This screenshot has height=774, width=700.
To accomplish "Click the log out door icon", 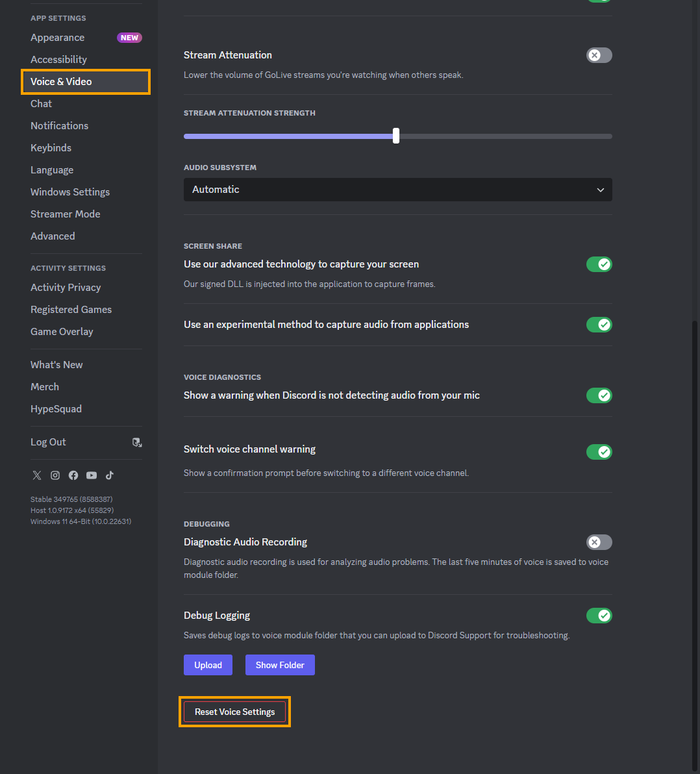I will (x=137, y=442).
